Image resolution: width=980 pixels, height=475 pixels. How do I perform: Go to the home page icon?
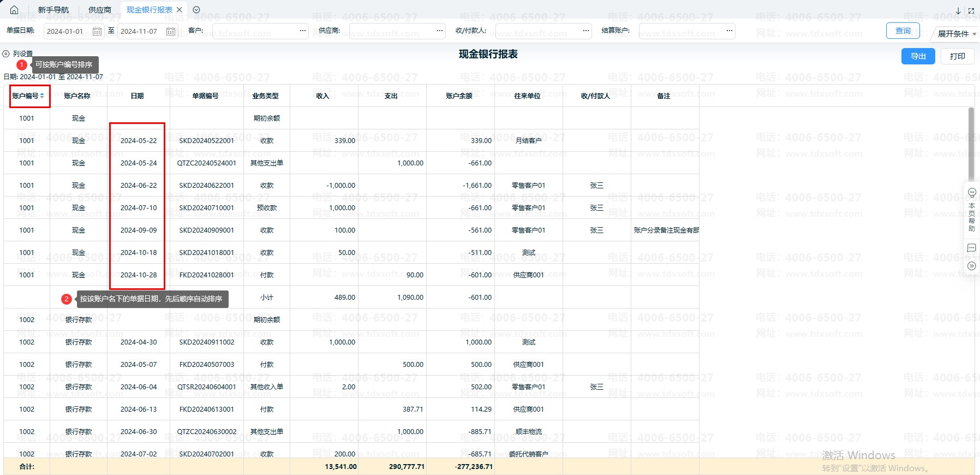[x=14, y=10]
